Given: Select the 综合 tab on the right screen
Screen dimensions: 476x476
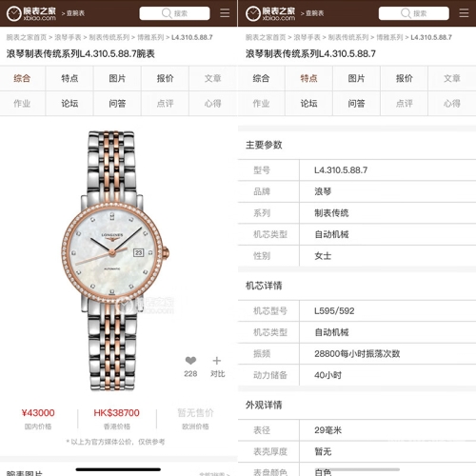Looking at the screenshot, I should pyautogui.click(x=261, y=78).
